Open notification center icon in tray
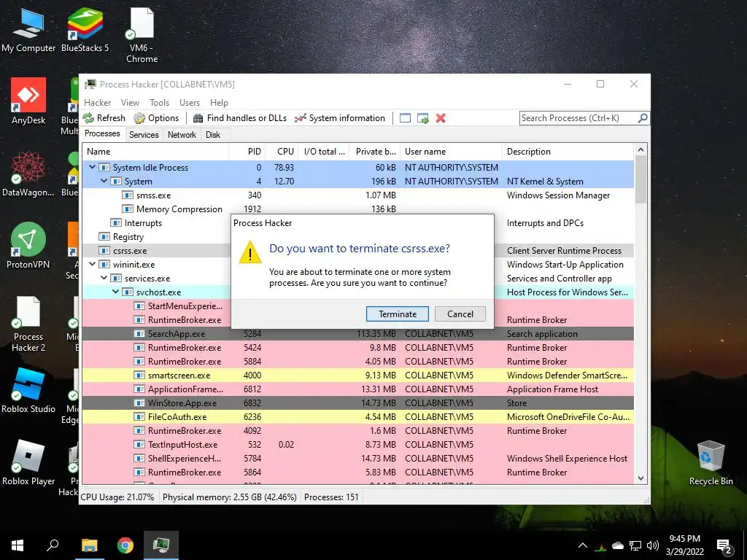 [724, 546]
